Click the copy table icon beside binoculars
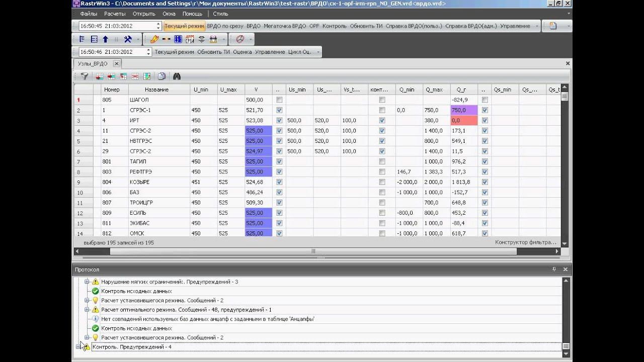 point(162,76)
